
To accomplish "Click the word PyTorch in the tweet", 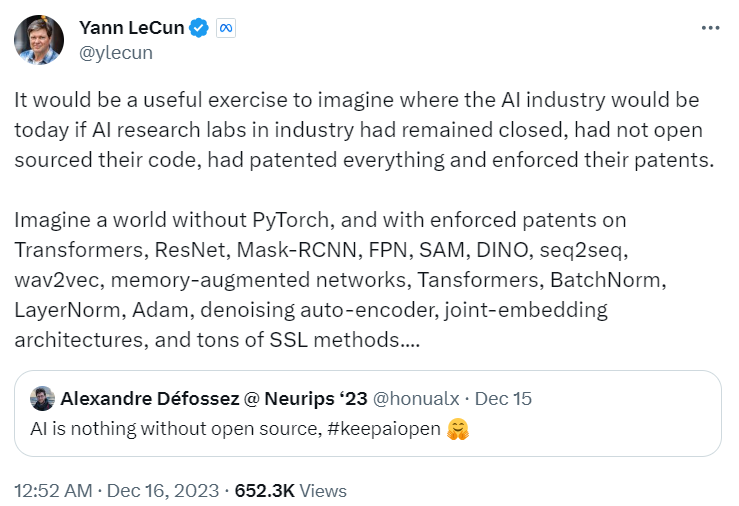I will click(x=290, y=220).
